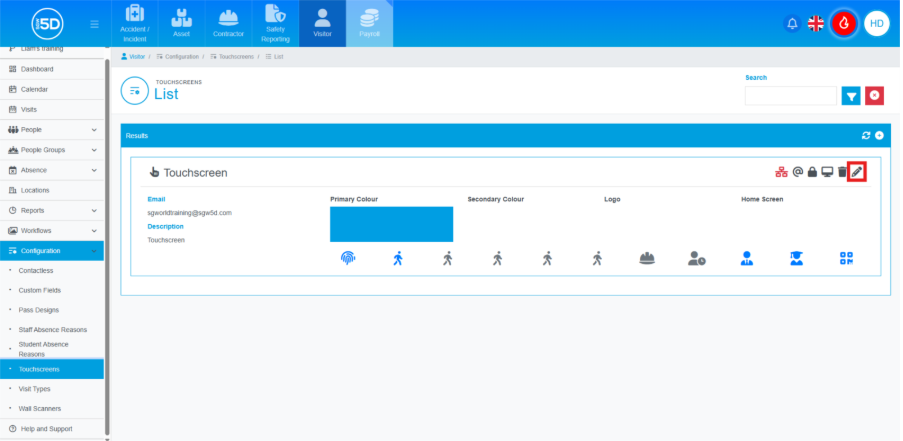Screen dimensions: 903x441
Task: Click the Visitor breadcrumb link
Action: pyautogui.click(x=133, y=56)
